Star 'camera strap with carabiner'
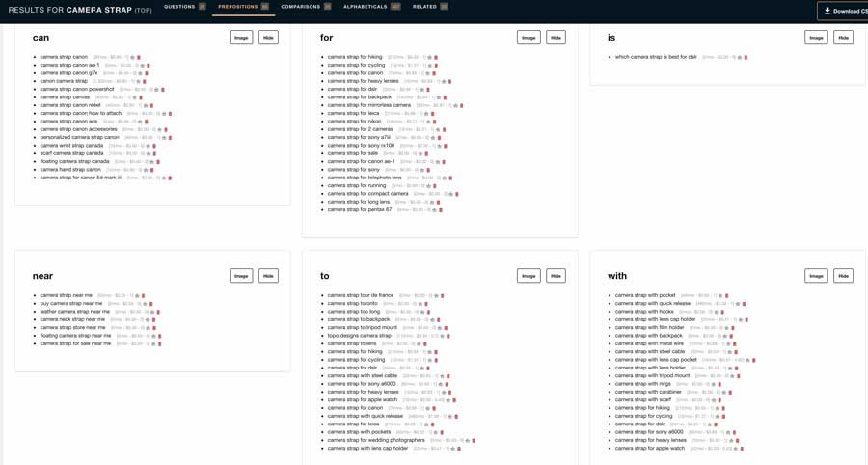This screenshot has width=868, height=465. pyautogui.click(x=724, y=392)
